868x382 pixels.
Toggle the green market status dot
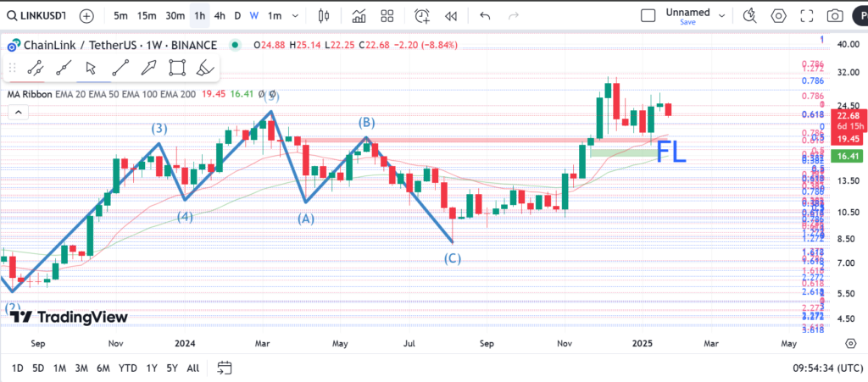tap(234, 45)
